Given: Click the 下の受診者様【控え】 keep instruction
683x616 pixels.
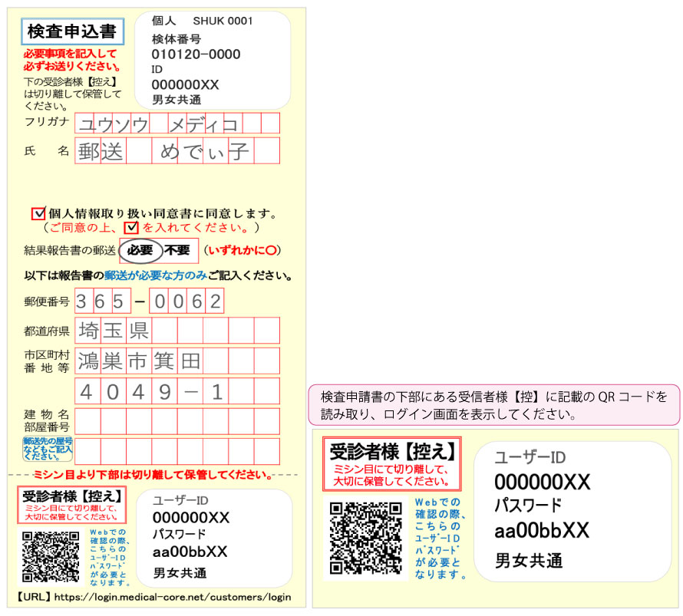Looking at the screenshot, I should [x=72, y=94].
